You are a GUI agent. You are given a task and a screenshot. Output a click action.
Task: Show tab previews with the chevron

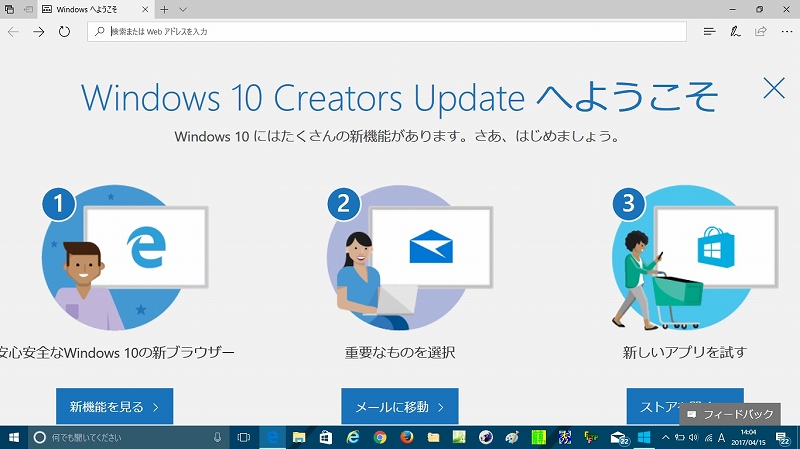[183, 9]
